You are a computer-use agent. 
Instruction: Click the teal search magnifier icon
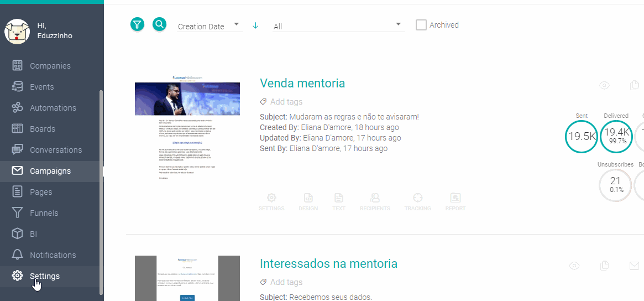159,24
